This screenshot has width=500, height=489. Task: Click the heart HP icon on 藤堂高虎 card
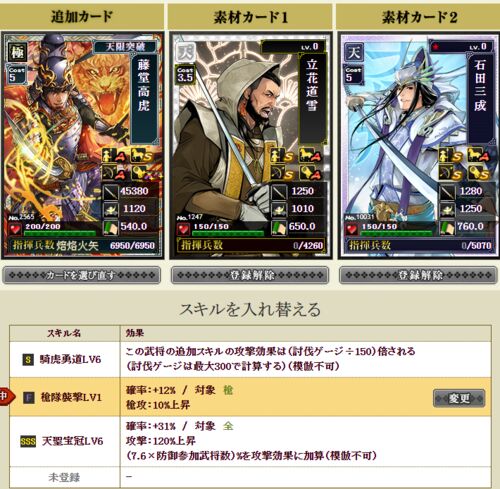coord(15,229)
